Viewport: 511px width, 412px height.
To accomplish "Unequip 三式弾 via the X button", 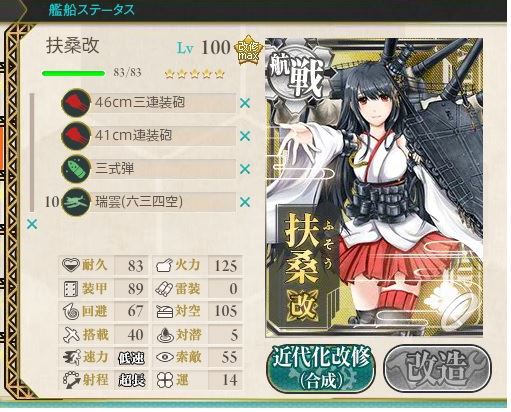I will 245,169.
